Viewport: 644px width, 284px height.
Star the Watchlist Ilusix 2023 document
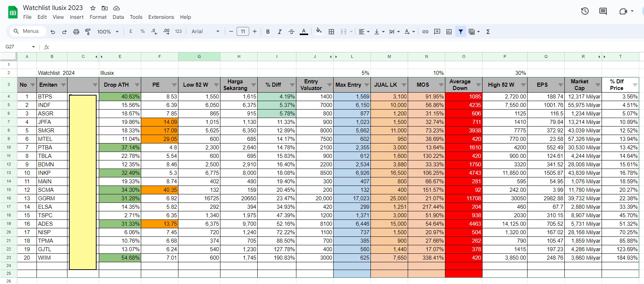click(93, 8)
